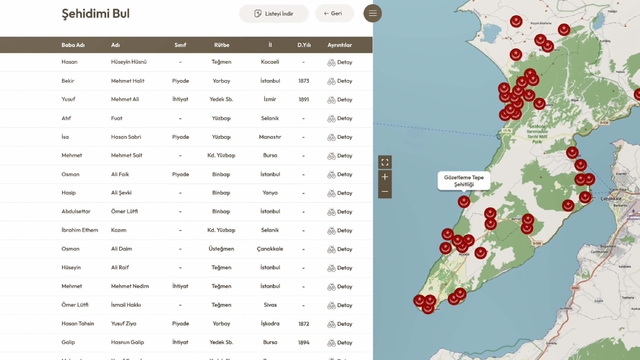Select the Kazım row from Selanik
Image resolution: width=640 pixels, height=360 pixels.
tap(186, 230)
